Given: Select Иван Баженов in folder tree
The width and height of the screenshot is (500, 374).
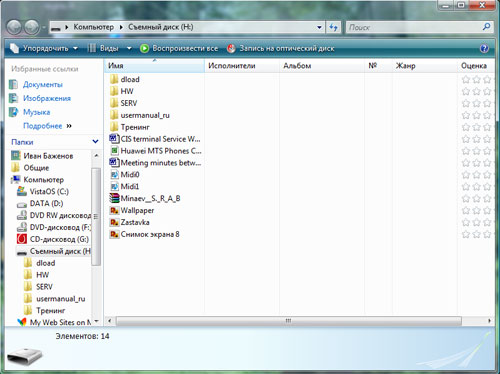Looking at the screenshot, I should click(x=48, y=156).
